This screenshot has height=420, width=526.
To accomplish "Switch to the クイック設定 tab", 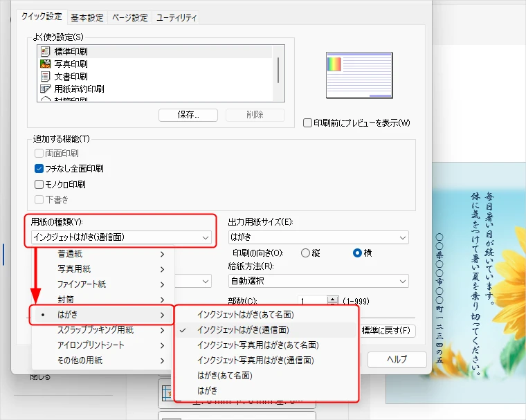I will point(42,17).
